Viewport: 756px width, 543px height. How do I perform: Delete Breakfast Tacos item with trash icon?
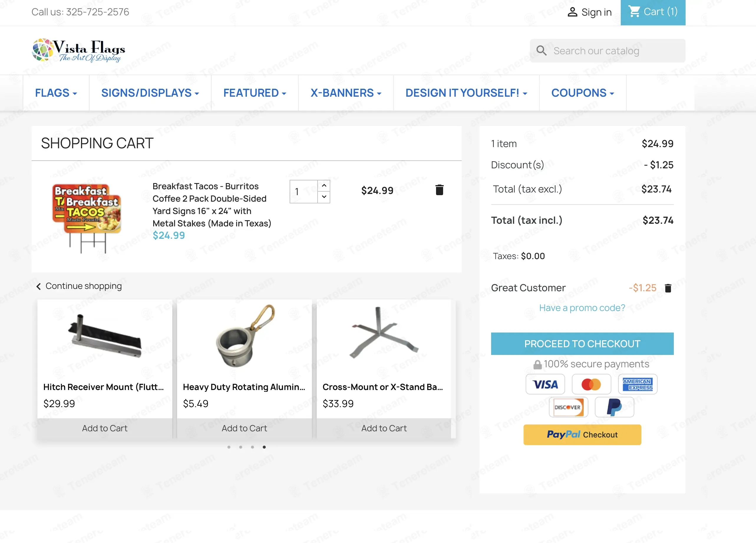[x=439, y=190]
